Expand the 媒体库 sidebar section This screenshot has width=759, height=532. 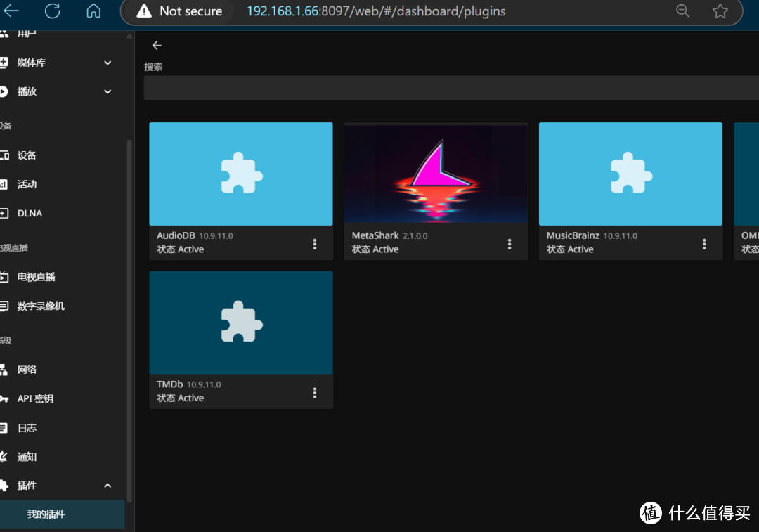[x=108, y=63]
